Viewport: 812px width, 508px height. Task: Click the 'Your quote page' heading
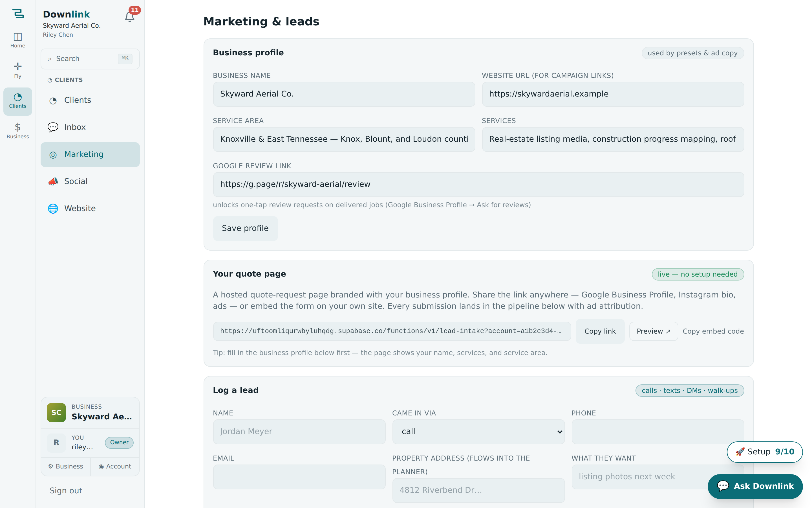(x=249, y=274)
